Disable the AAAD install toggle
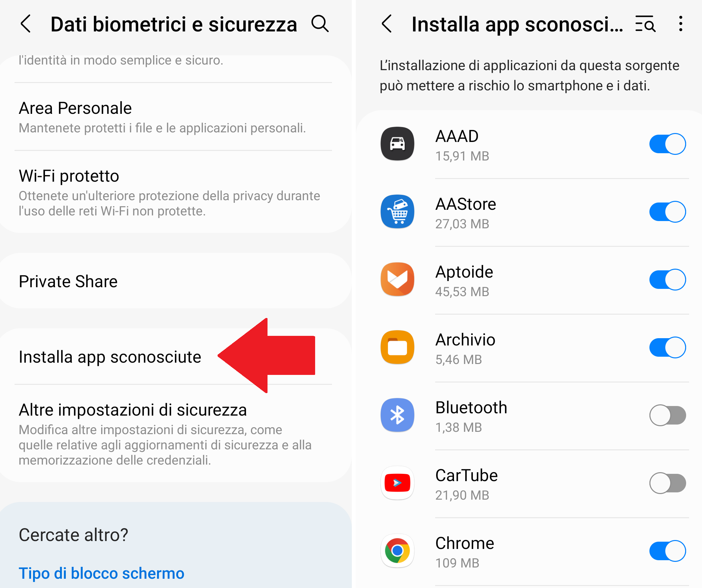The width and height of the screenshot is (702, 588). point(667,144)
